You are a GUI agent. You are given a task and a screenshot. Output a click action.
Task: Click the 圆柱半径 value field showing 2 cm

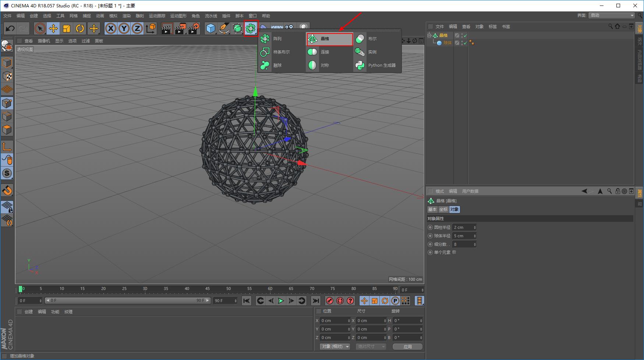462,227
